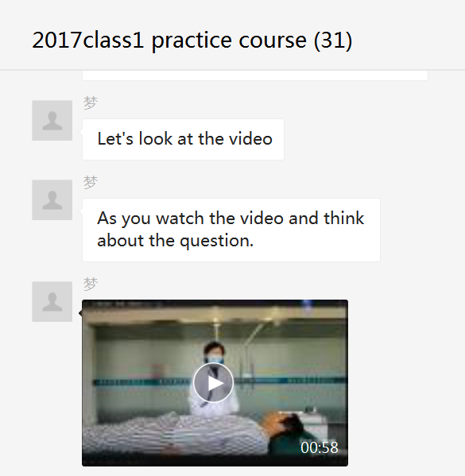The image size is (465, 476).
Task: Click the partially visible message bubble at top
Action: pos(255,75)
